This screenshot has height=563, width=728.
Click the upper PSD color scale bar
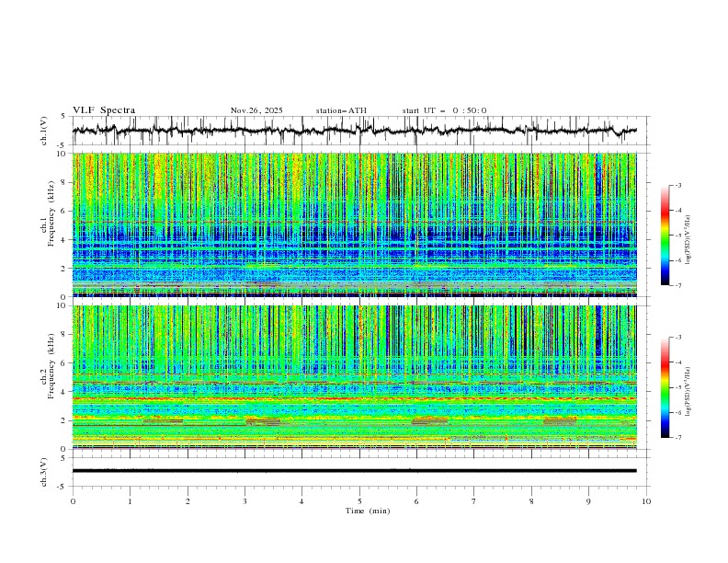click(665, 236)
